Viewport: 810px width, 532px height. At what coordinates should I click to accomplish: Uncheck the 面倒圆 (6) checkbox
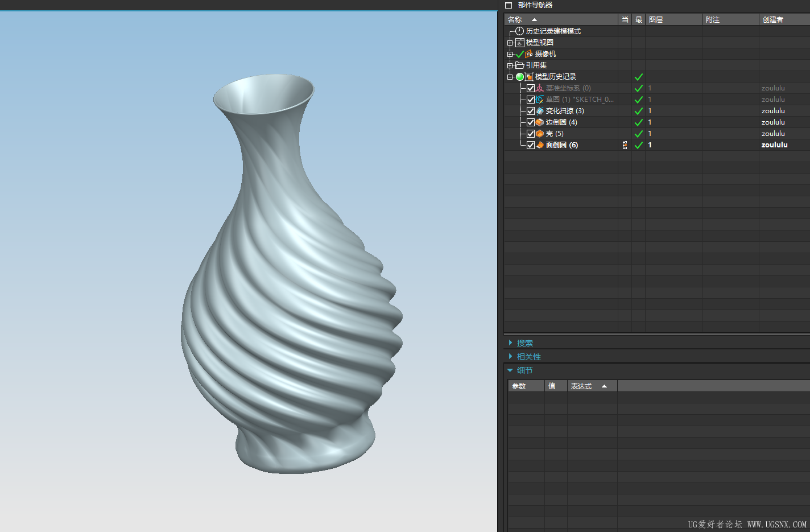pos(531,145)
